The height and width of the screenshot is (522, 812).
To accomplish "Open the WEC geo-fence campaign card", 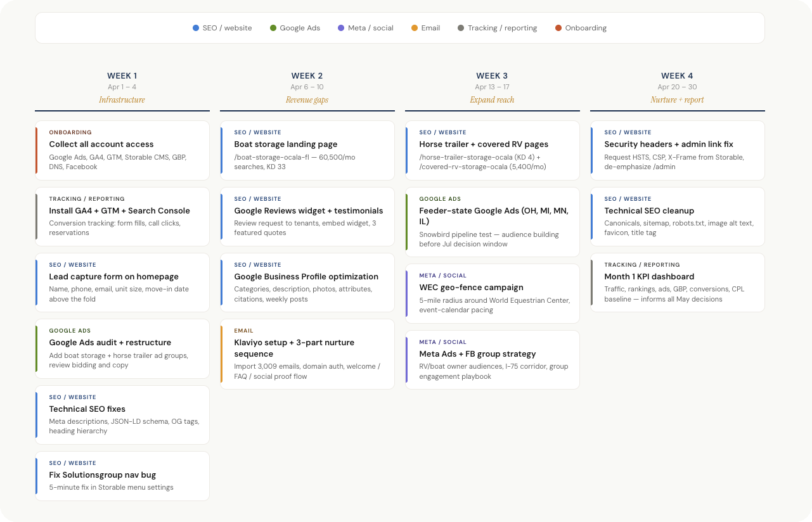I will [x=493, y=293].
